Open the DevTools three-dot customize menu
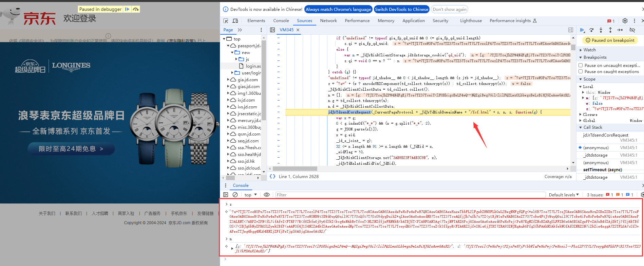This screenshot has width=644, height=266. 634,21
